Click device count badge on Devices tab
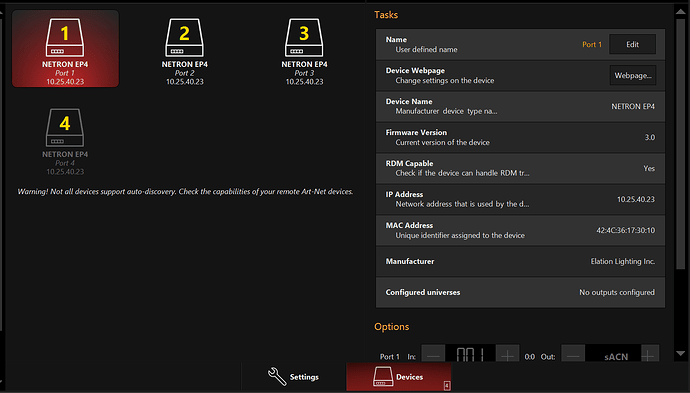This screenshot has height=393, width=690. point(447,386)
